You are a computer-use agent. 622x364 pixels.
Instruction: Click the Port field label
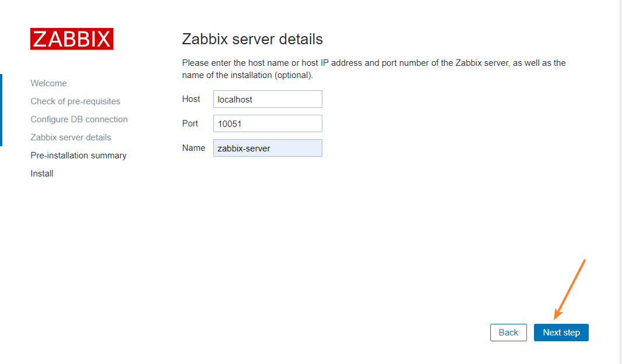point(190,123)
